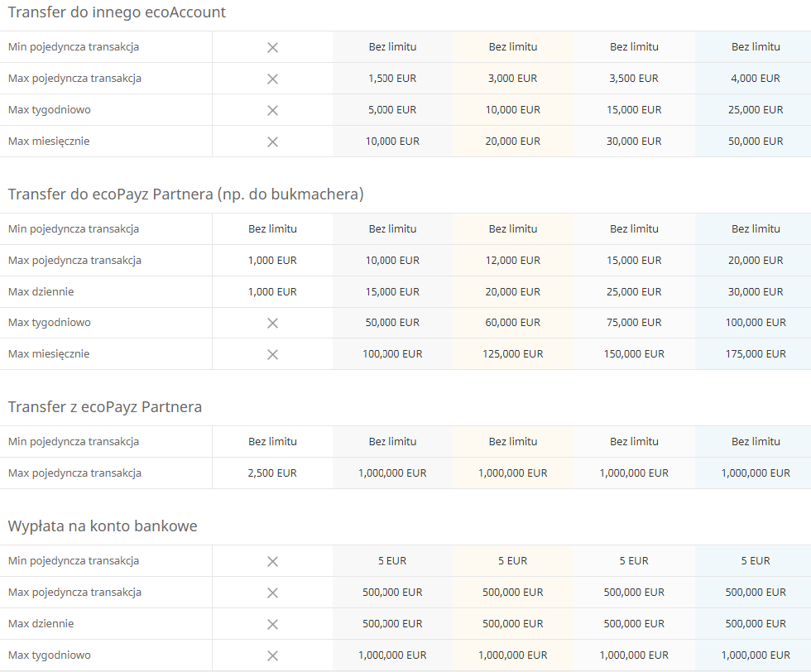
Task: Click Min pojedyncza transakcja label under Wypłata na konto bankowe
Action: click(74, 561)
